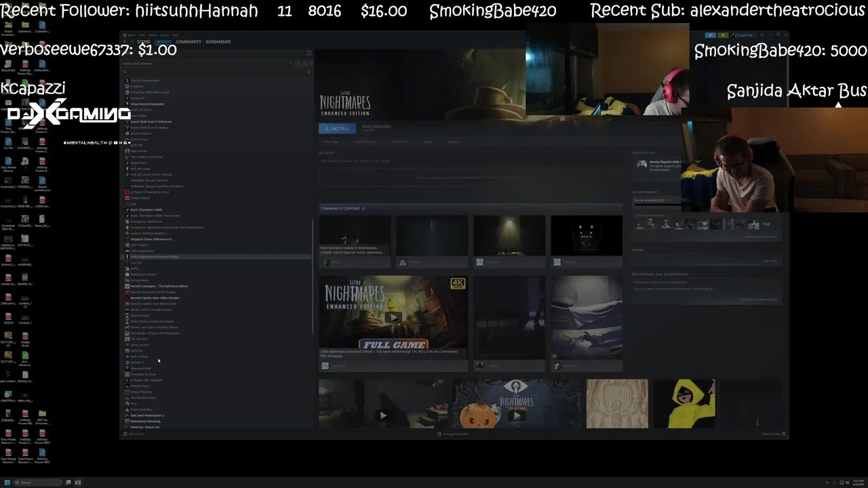Viewport: 868px width, 488px height.
Task: Open the Store Page tab for the game
Action: pos(331,142)
